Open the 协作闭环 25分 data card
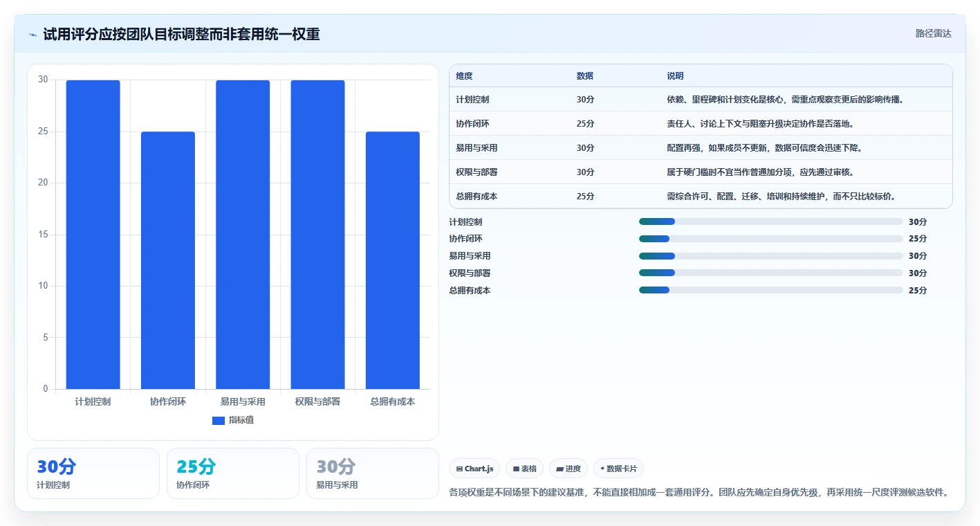980x526 pixels. click(x=233, y=473)
